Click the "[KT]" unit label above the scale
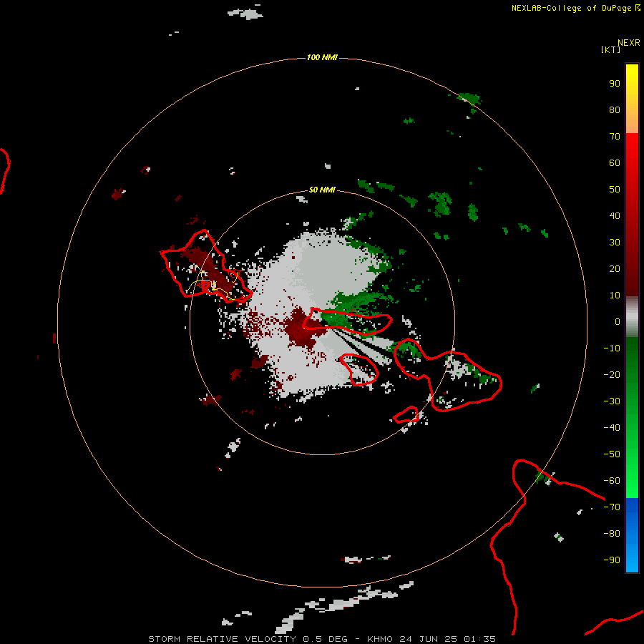 610,49
